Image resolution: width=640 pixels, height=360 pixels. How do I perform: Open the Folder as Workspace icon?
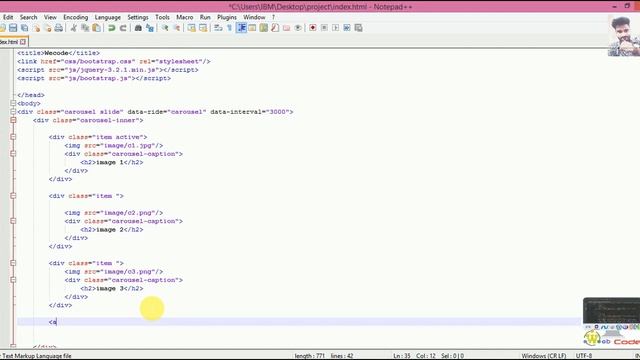[287, 28]
